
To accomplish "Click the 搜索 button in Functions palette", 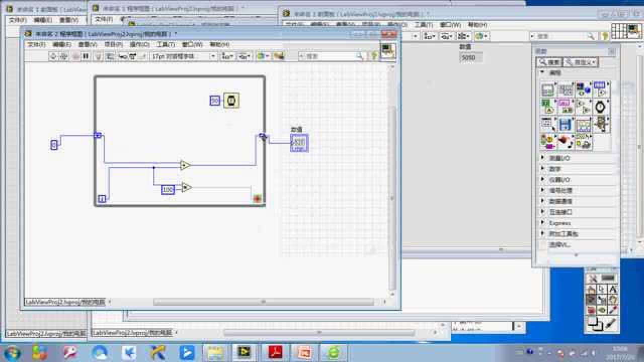I will pyautogui.click(x=549, y=62).
